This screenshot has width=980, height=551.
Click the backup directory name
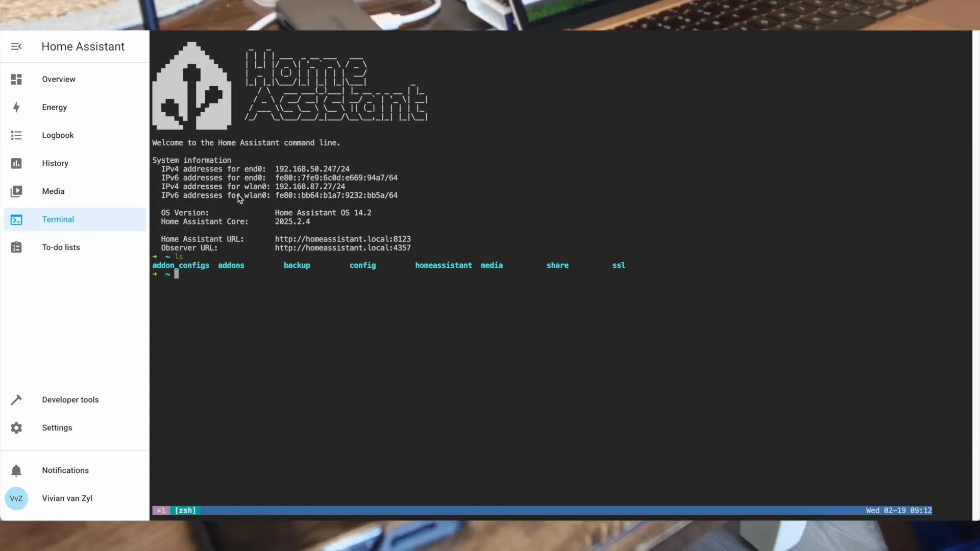pos(297,265)
